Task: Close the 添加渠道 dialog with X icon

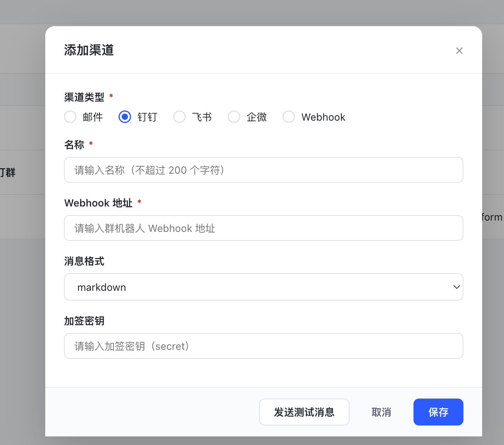Action: click(459, 51)
